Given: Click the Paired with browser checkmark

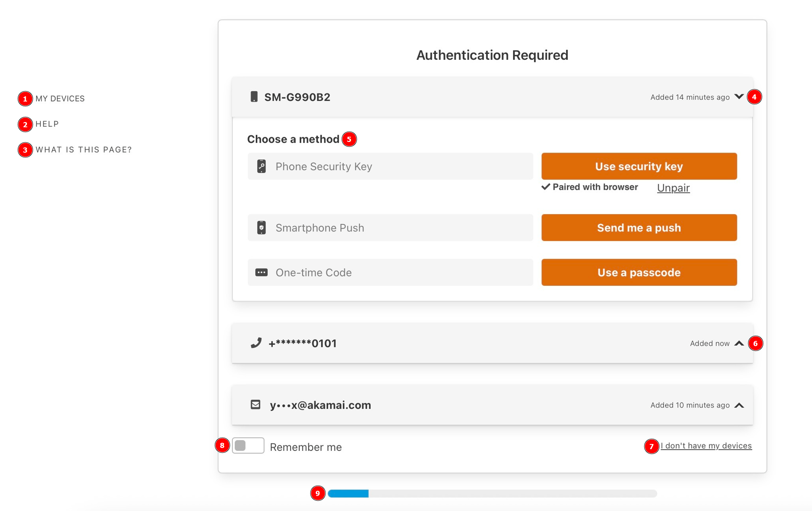Looking at the screenshot, I should pyautogui.click(x=546, y=187).
